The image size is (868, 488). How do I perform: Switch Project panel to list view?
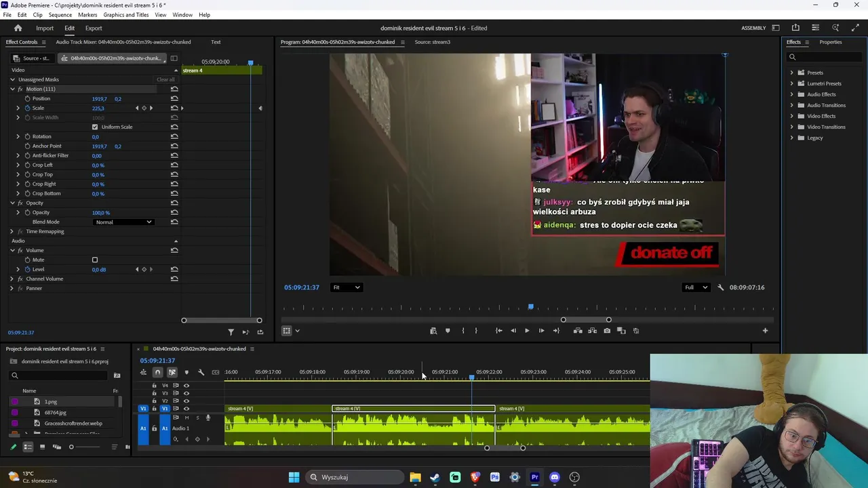[28, 447]
